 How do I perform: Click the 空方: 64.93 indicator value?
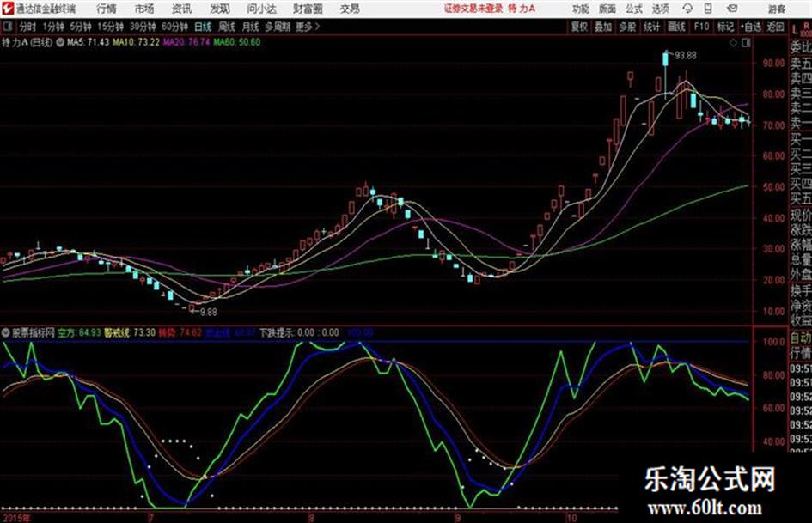click(x=79, y=332)
